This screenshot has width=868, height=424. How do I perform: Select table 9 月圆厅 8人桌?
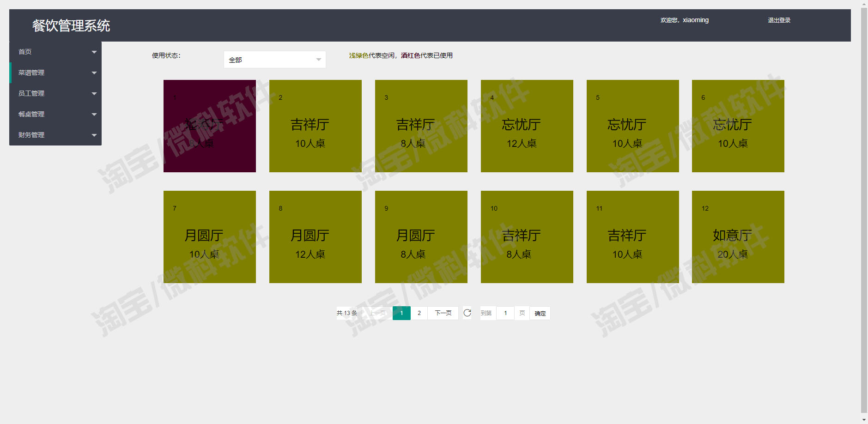[x=421, y=237]
